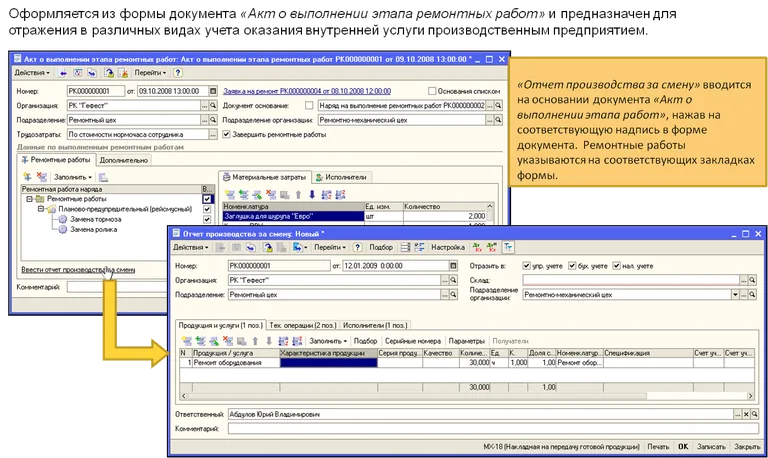The height and width of the screenshot is (458, 768).
Task: Open Тех. операции (2 поз.) tab
Action: coord(303,325)
